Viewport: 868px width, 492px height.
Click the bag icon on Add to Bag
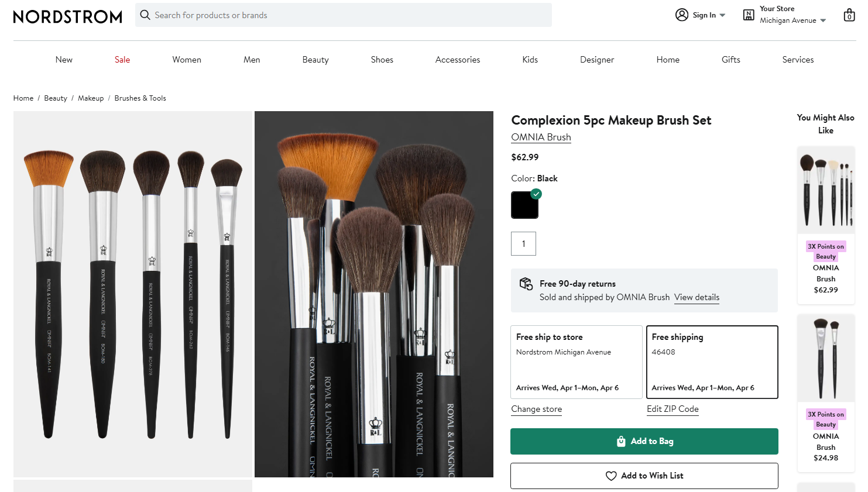pos(621,442)
